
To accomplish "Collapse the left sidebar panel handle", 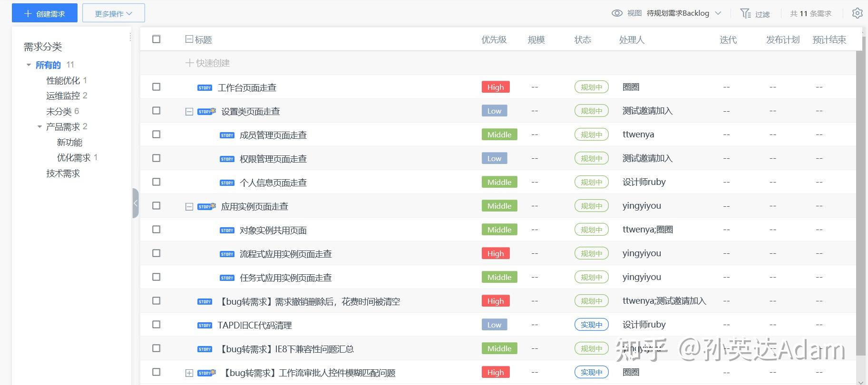I will point(136,203).
